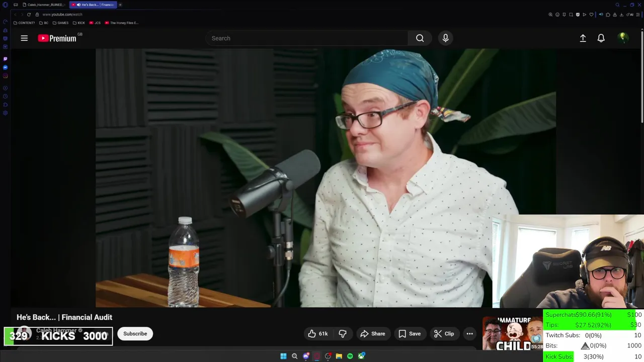Add the page to bookmarks heart
Image resolution: width=644 pixels, height=362 pixels.
[x=591, y=15]
